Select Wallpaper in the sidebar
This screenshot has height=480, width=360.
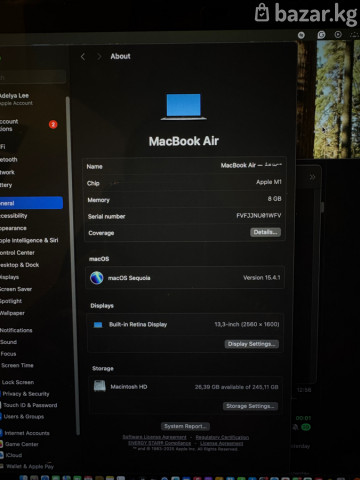pyautogui.click(x=12, y=313)
